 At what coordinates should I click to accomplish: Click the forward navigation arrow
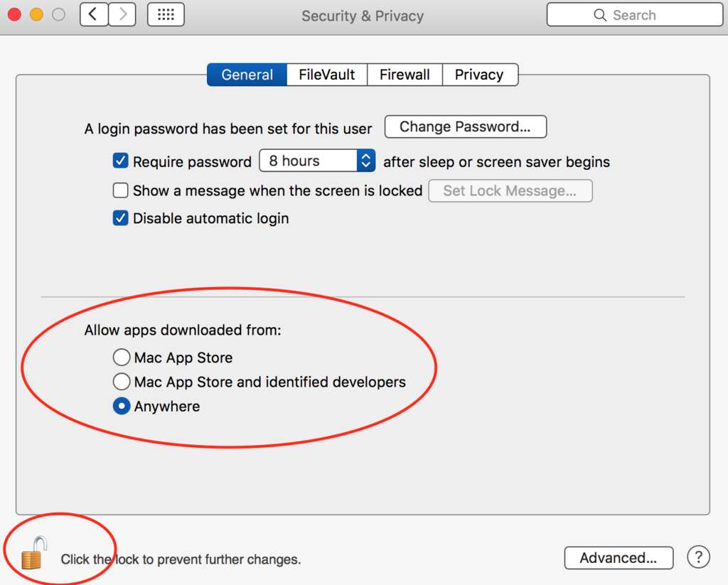pyautogui.click(x=122, y=14)
